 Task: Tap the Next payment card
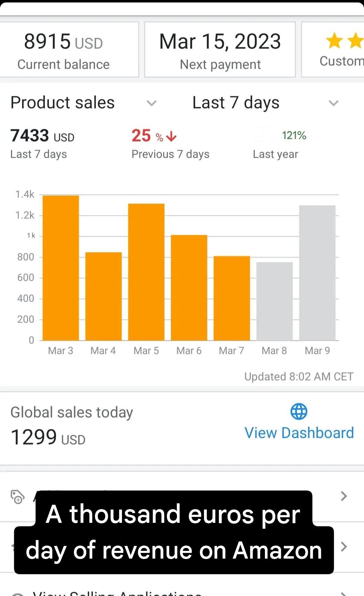tap(220, 50)
